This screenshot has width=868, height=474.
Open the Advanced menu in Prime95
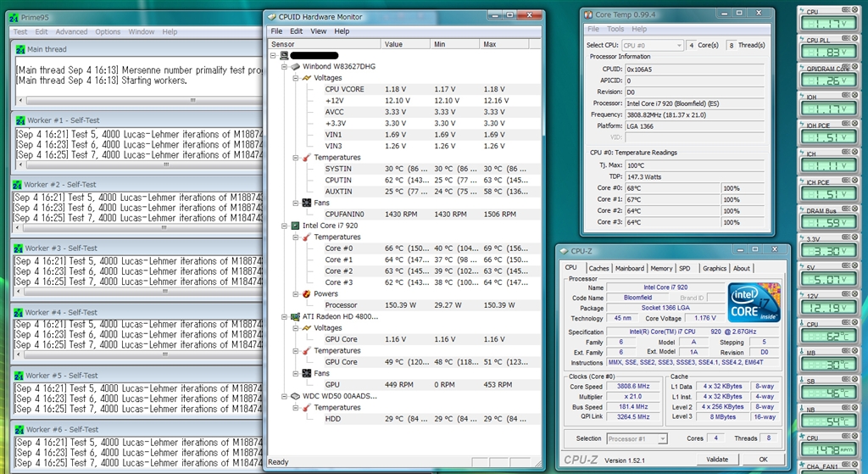[x=71, y=32]
